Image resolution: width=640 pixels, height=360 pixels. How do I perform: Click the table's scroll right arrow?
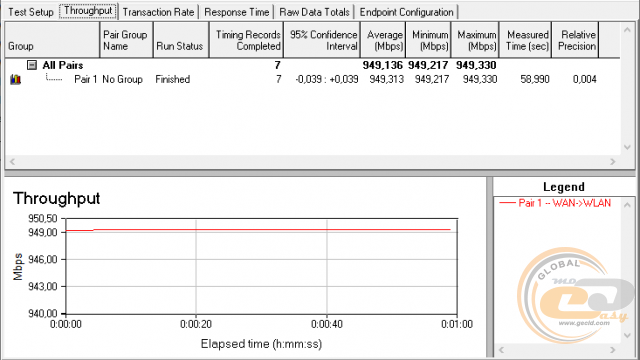click(613, 162)
